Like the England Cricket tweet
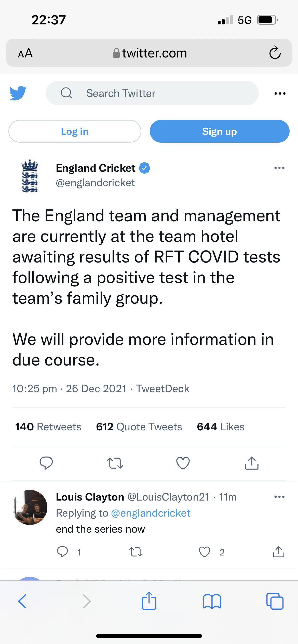This screenshot has width=298, height=644. 183,463
